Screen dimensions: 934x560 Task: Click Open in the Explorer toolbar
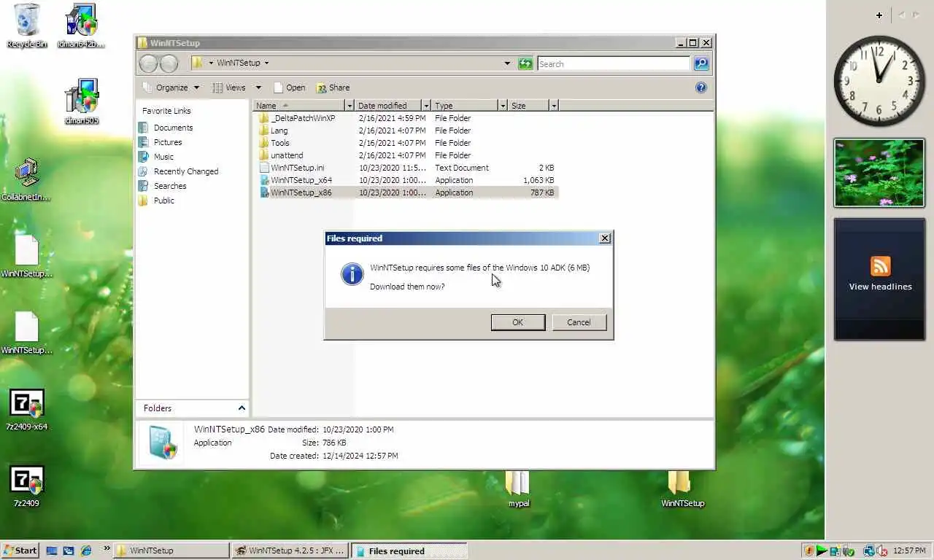[289, 87]
